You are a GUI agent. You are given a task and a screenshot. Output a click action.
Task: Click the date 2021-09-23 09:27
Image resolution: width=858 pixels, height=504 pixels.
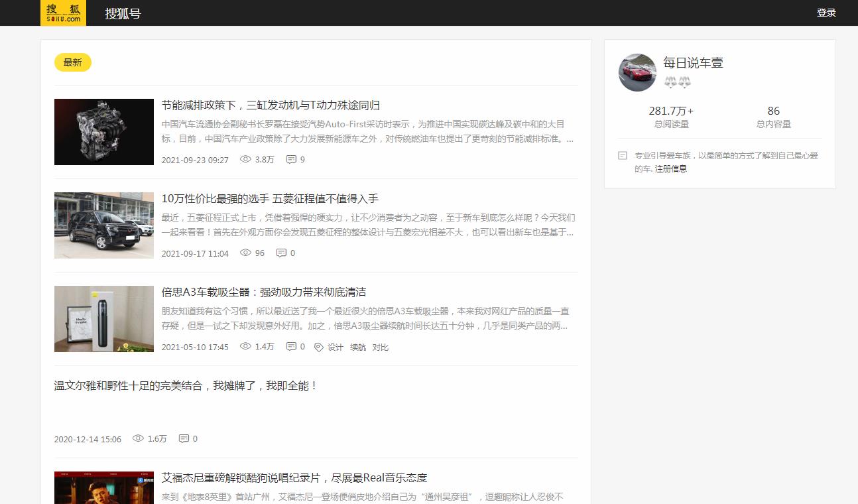[195, 160]
